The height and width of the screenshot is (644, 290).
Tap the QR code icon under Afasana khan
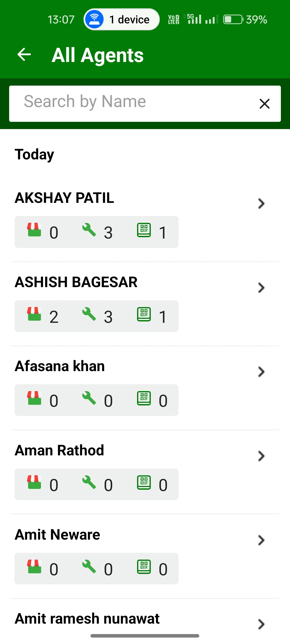144,398
